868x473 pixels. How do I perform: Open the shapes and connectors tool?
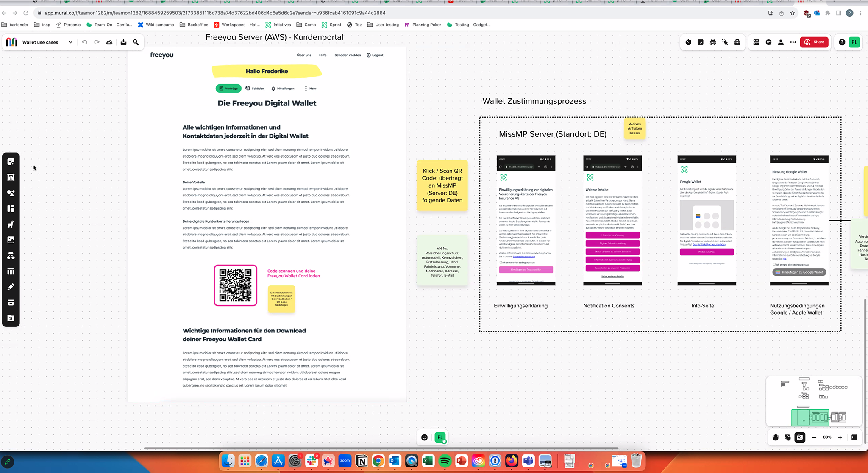point(11,193)
